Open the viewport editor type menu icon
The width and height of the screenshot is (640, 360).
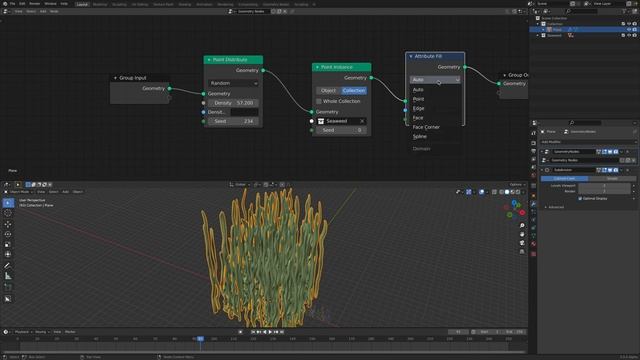coord(7,185)
